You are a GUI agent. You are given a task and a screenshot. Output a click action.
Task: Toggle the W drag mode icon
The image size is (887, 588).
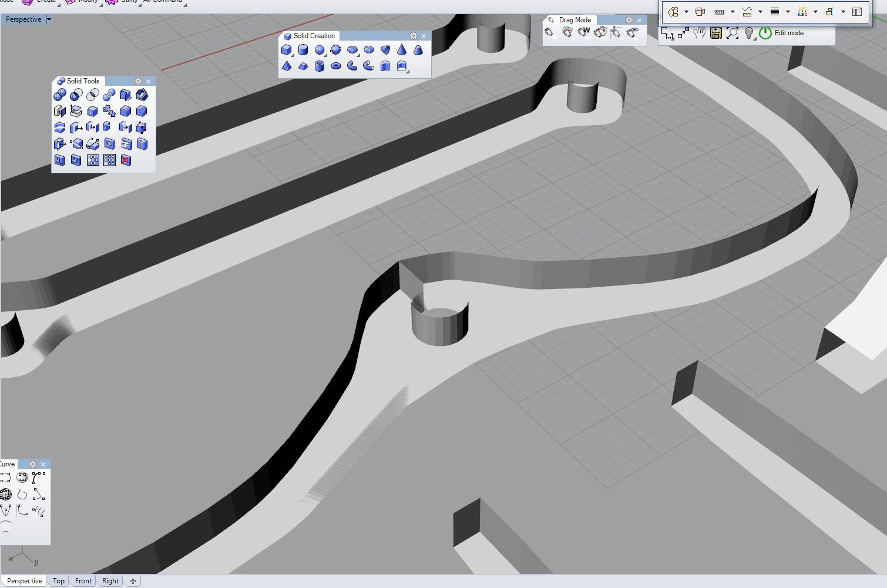[583, 32]
